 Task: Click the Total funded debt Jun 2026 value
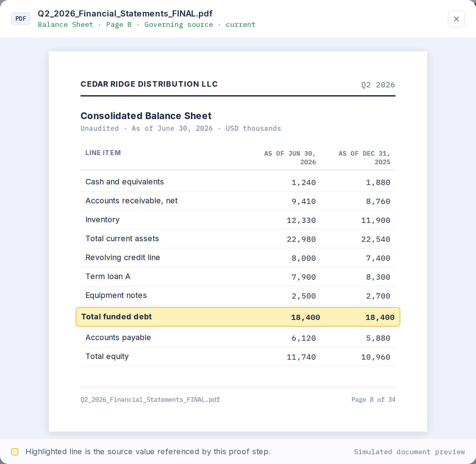click(305, 317)
